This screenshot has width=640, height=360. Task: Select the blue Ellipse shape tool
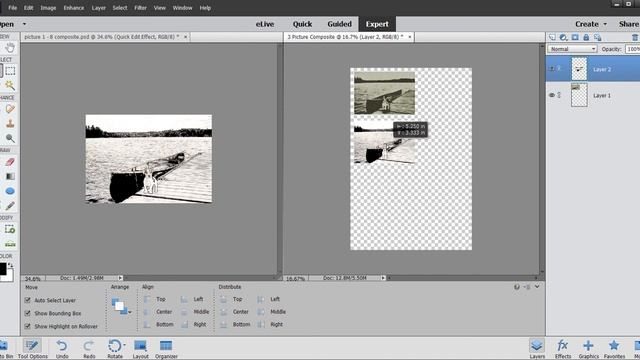pos(10,191)
